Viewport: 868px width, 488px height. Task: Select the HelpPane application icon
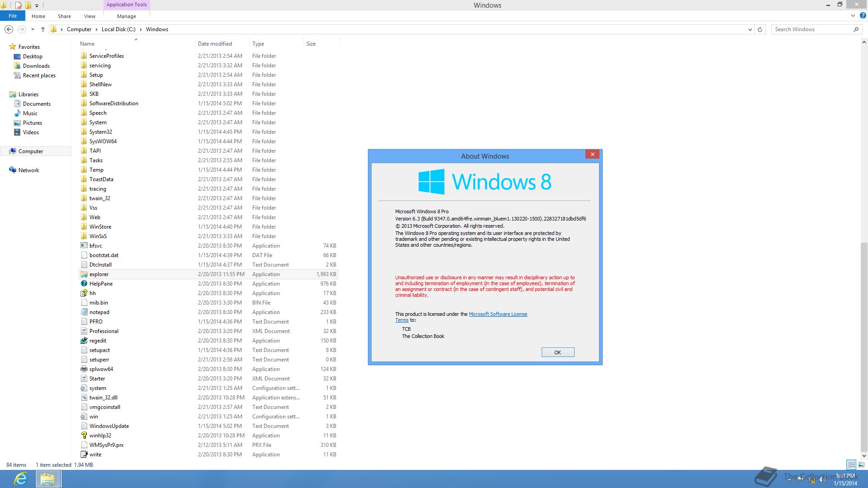pos(84,284)
